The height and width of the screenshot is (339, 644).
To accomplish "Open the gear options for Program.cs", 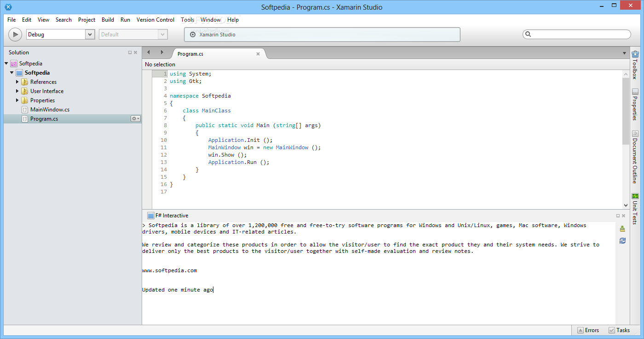I will click(136, 119).
